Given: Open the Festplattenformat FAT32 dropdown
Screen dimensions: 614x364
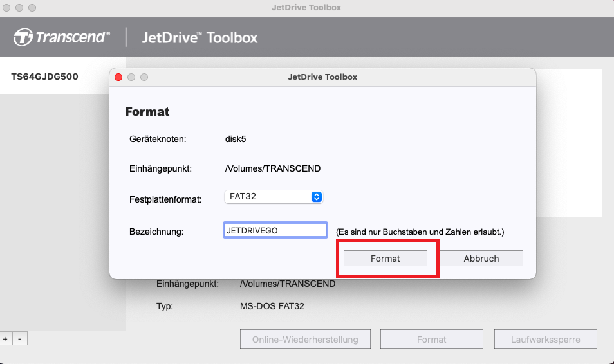Looking at the screenshot, I should (x=274, y=197).
